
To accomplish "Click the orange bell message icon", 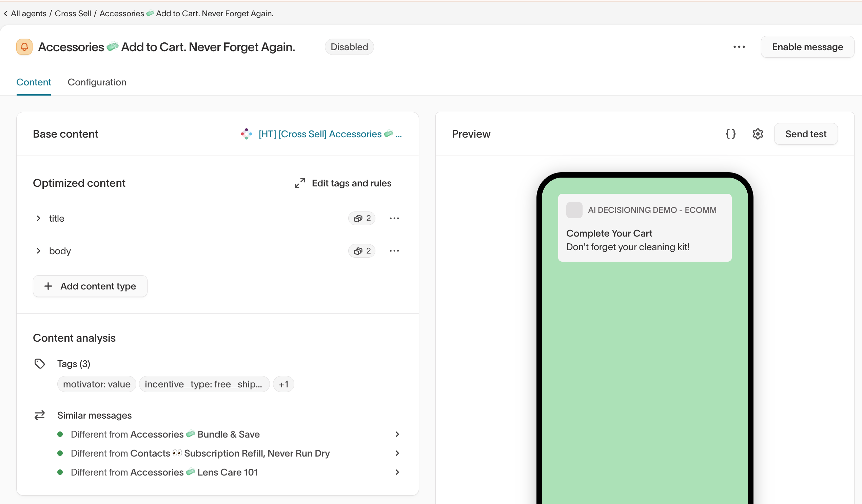I will 24,47.
